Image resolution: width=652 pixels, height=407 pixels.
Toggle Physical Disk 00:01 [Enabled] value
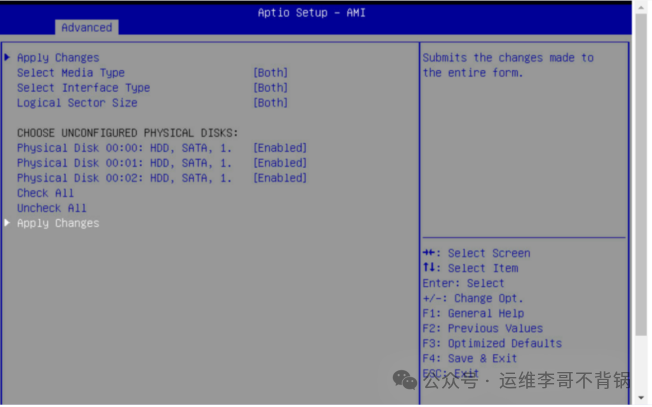pos(280,163)
